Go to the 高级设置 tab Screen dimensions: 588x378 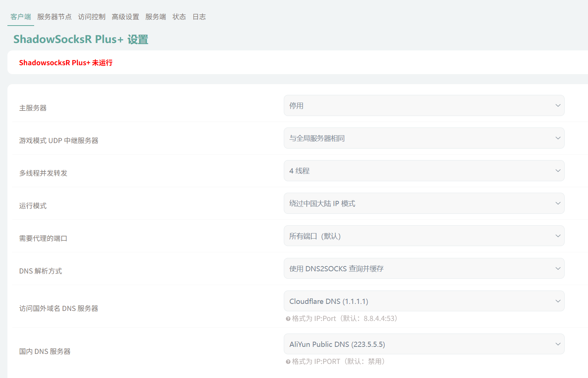[x=125, y=17]
